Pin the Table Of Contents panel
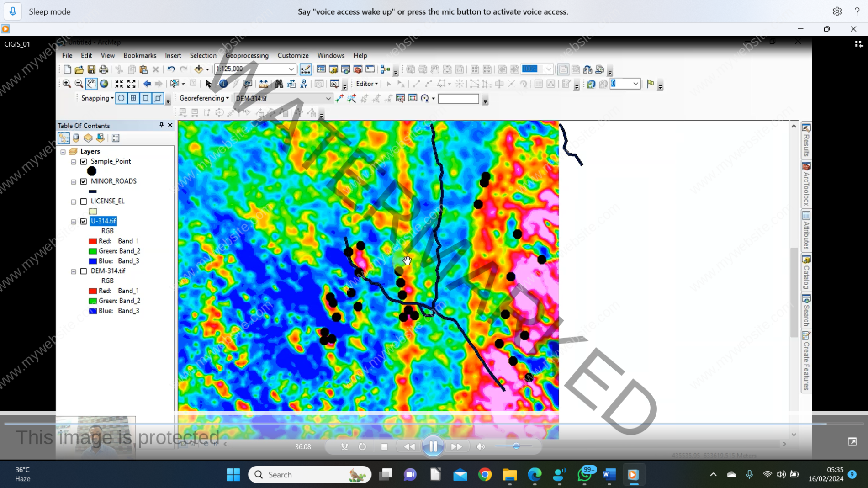 point(161,125)
